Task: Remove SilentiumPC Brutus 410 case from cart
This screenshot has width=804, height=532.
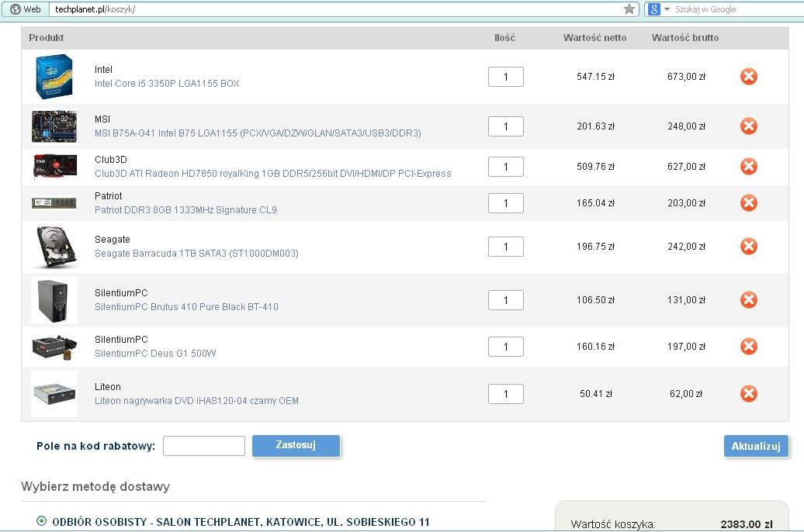Action: [749, 300]
